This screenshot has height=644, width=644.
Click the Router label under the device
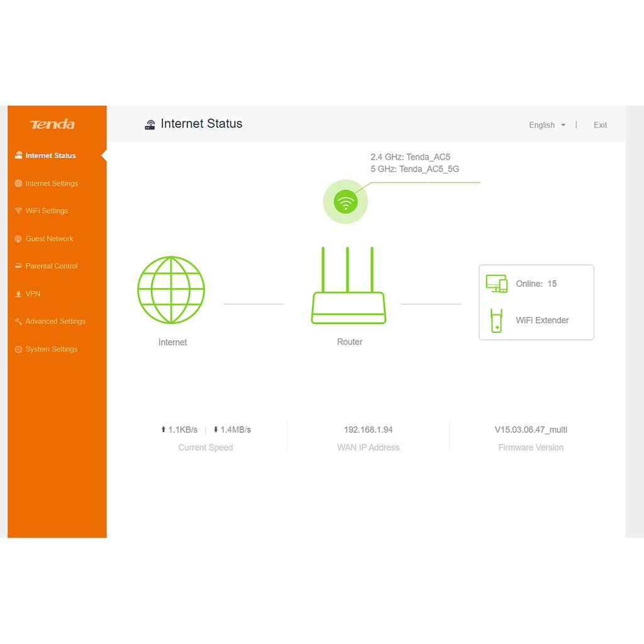350,341
